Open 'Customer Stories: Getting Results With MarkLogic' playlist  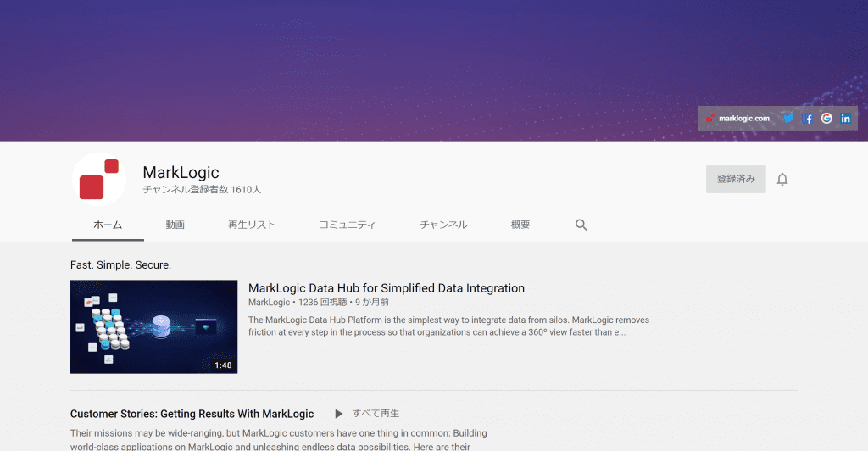[x=192, y=414]
